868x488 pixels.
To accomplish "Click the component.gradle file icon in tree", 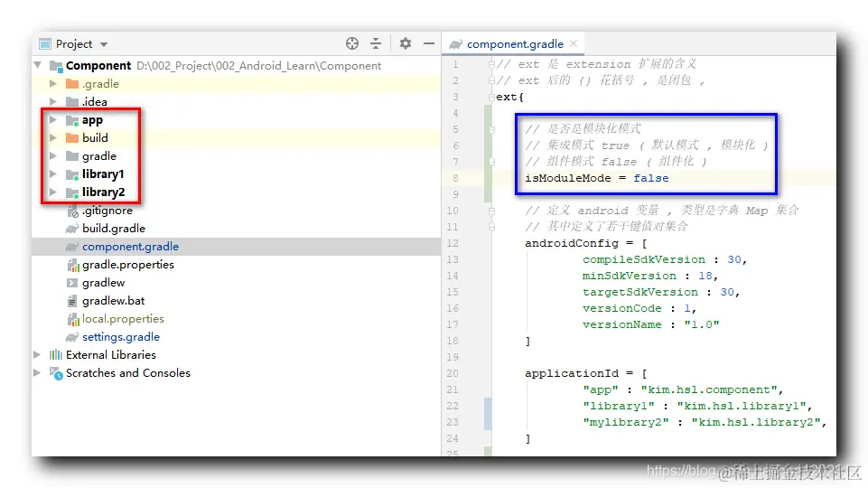I will [72, 247].
